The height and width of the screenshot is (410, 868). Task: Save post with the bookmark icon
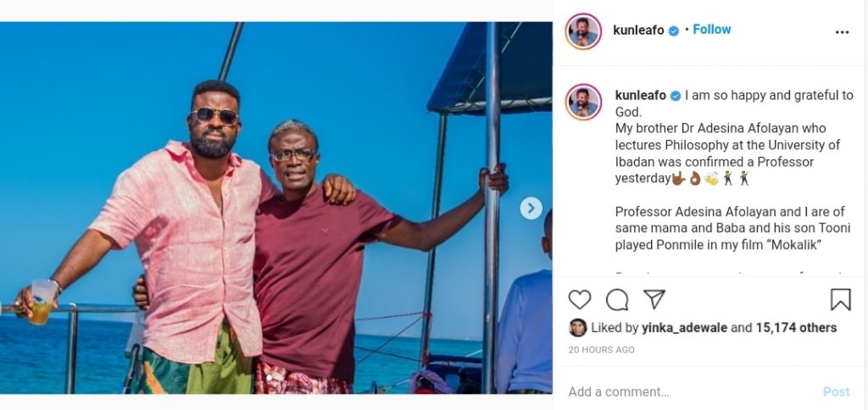840,299
